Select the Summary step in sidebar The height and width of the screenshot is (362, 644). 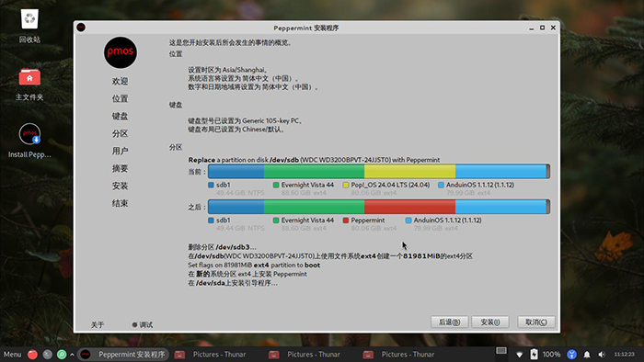point(120,168)
